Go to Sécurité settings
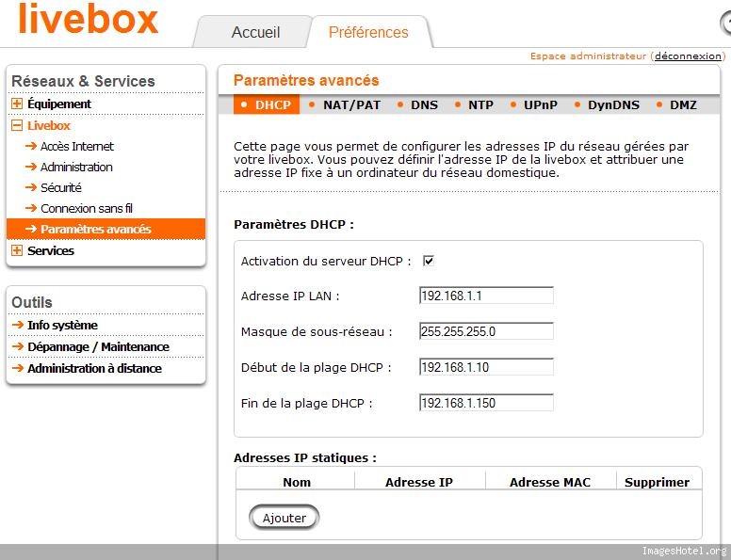Viewport: 731px width, 560px height. [x=61, y=187]
